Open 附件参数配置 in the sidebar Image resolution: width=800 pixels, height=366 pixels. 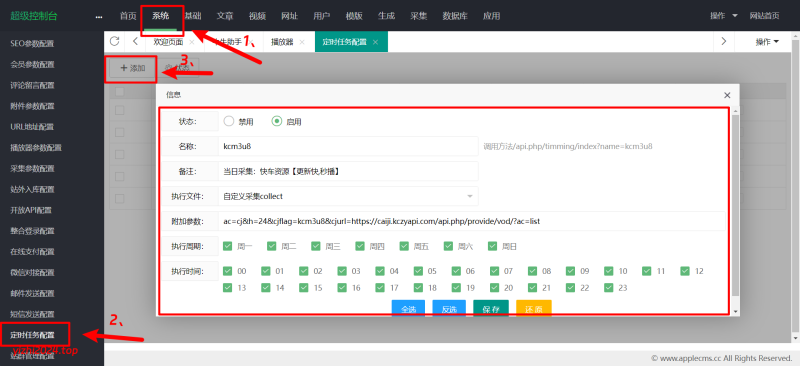pyautogui.click(x=32, y=106)
